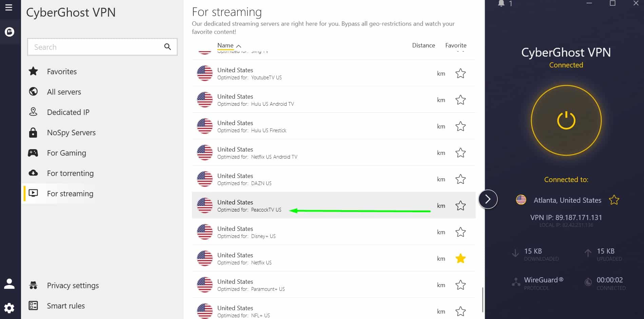
Task: Open the notifications bell icon
Action: click(501, 4)
